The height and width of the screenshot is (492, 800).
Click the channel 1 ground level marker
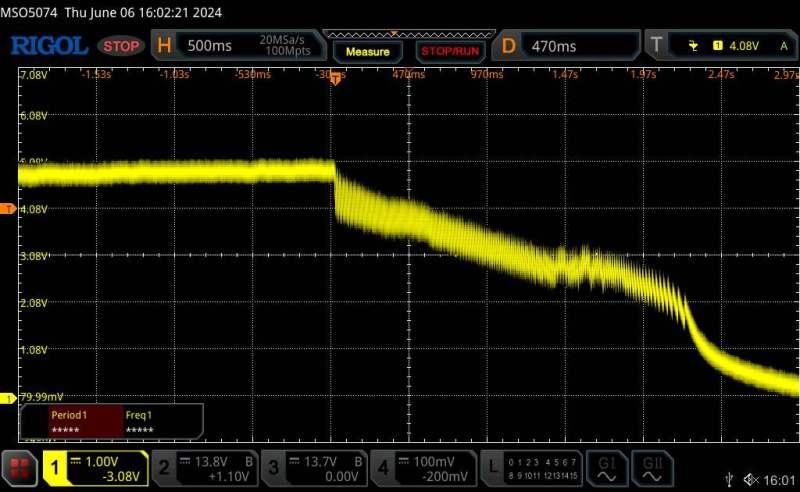click(x=9, y=397)
